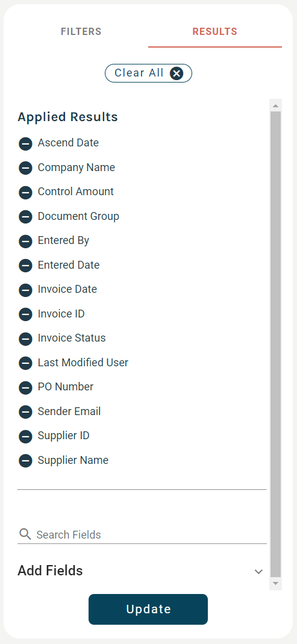297x644 pixels.
Task: Click the scrollbar up arrow
Action: point(276,105)
